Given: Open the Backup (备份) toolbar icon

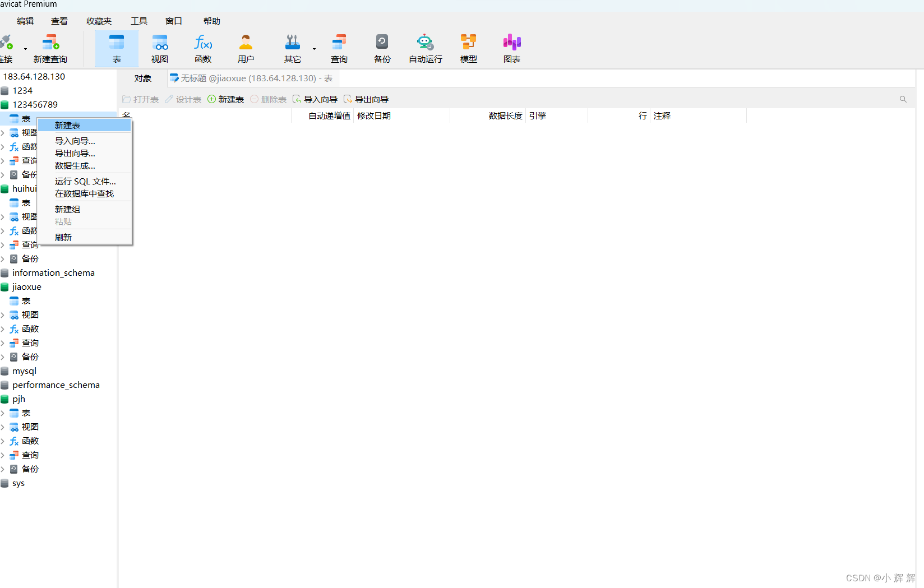Looking at the screenshot, I should (382, 48).
